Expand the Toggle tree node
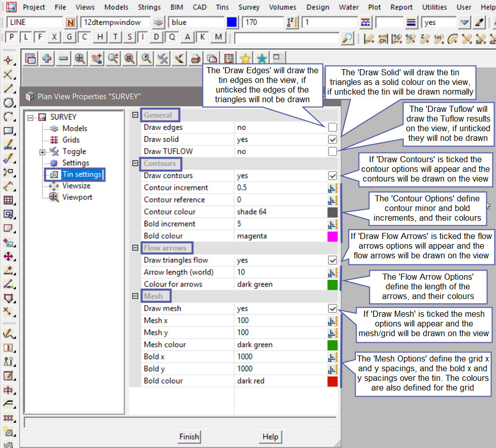The height and width of the screenshot is (448, 496). [x=42, y=152]
